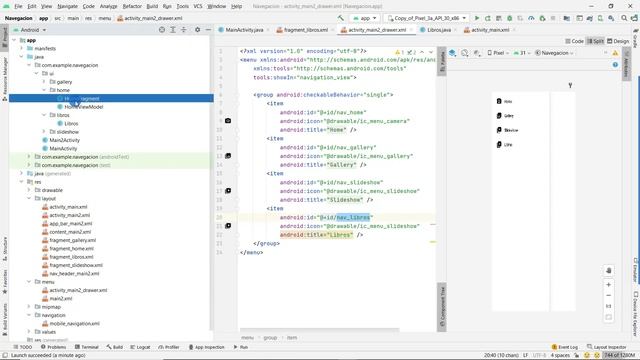
Task: Switch to fragment_libros.xml tab
Action: pyautogui.click(x=305, y=30)
